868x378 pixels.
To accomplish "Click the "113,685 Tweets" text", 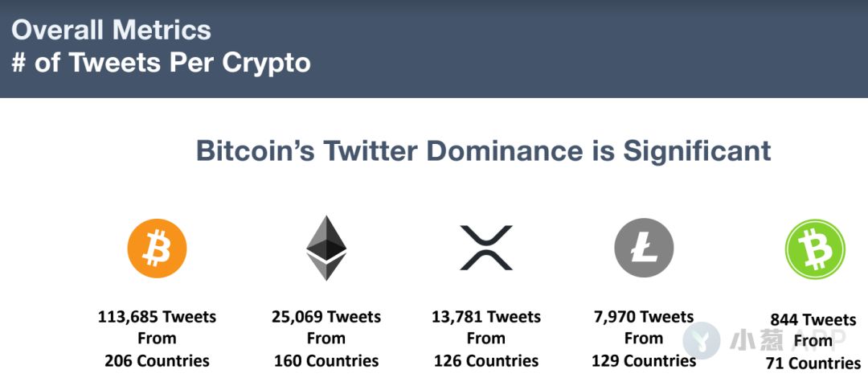I will coord(158,317).
